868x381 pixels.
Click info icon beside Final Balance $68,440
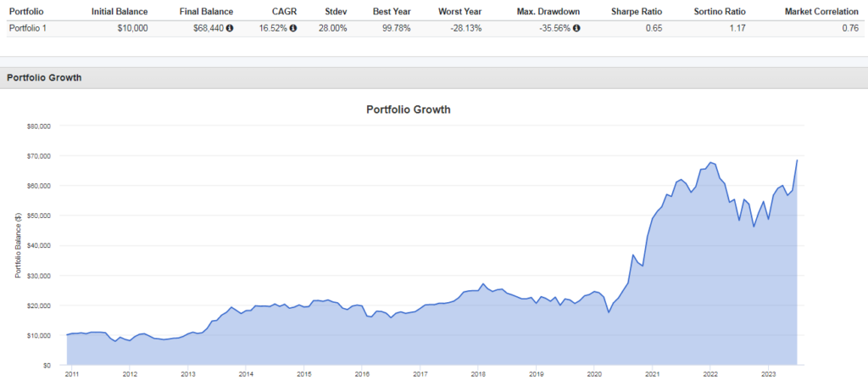point(230,28)
